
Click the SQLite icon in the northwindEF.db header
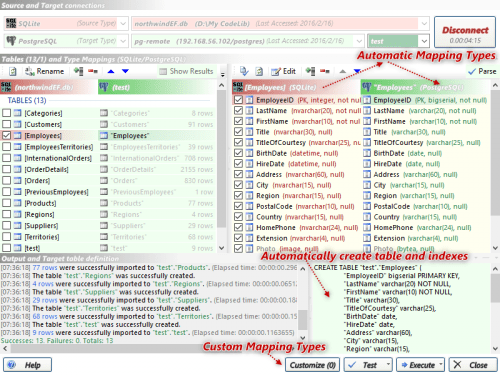click(6, 87)
